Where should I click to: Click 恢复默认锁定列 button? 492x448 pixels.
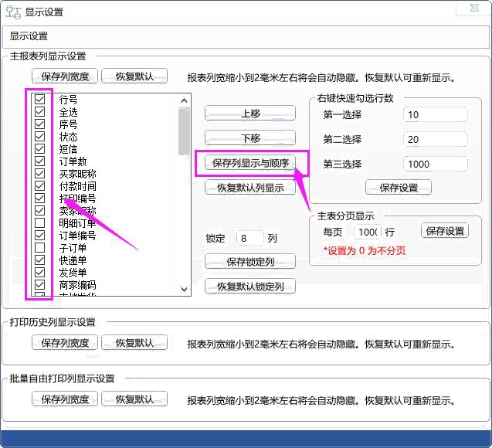tap(251, 287)
